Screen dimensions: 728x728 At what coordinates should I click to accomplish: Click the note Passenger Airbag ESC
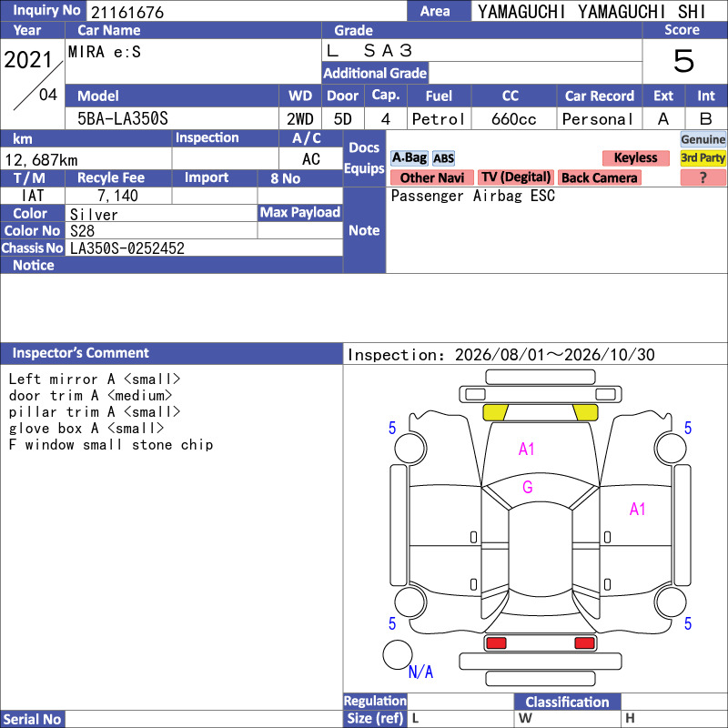[x=473, y=196]
